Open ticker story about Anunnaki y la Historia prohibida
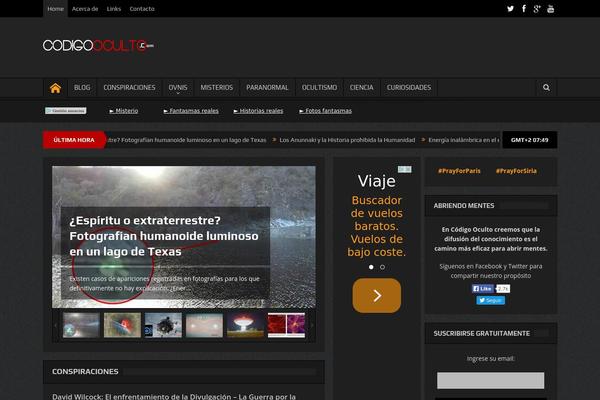The image size is (600, 400). click(x=347, y=140)
